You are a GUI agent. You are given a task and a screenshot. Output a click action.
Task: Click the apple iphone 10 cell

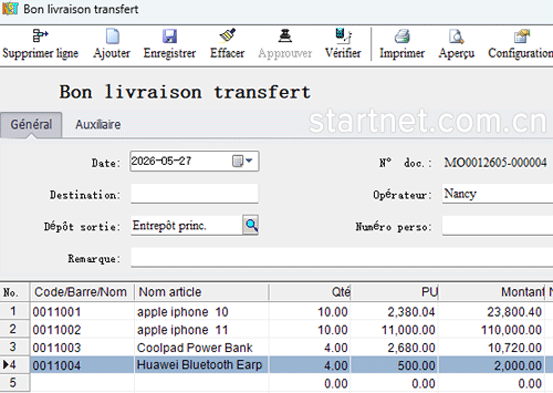(201, 312)
